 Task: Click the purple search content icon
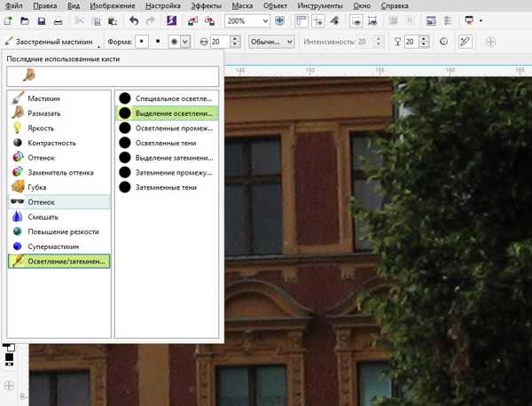(x=171, y=21)
